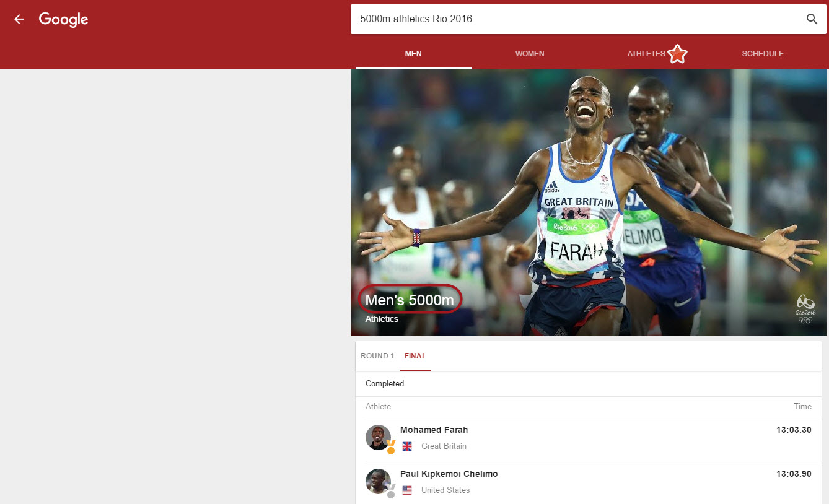This screenshot has width=829, height=504.
Task: Click the Great Britain flag icon
Action: [x=407, y=446]
